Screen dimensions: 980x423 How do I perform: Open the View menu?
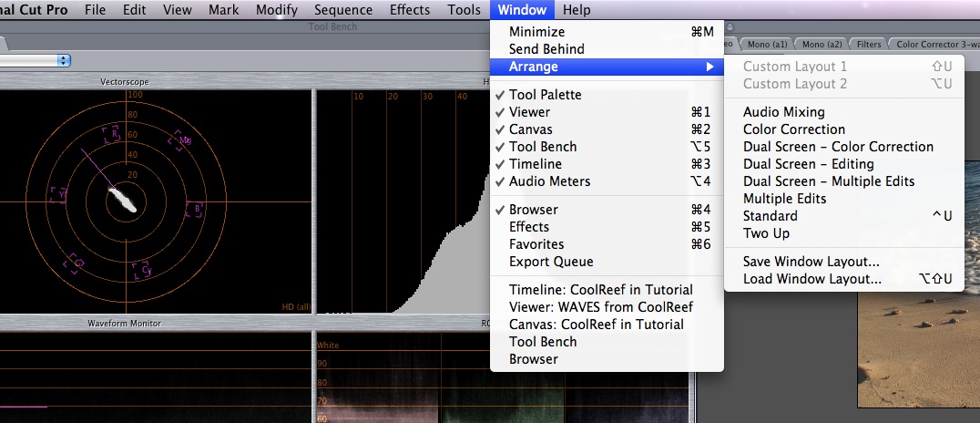point(178,10)
